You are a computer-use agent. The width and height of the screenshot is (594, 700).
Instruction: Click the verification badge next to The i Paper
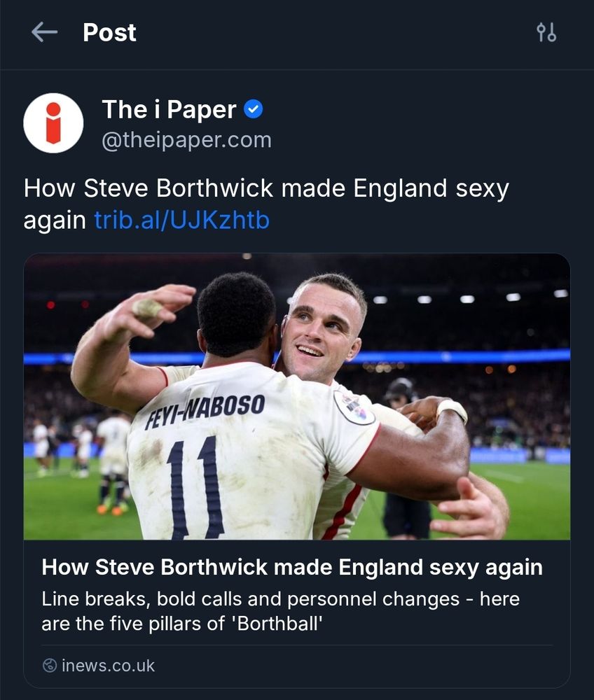pos(254,108)
